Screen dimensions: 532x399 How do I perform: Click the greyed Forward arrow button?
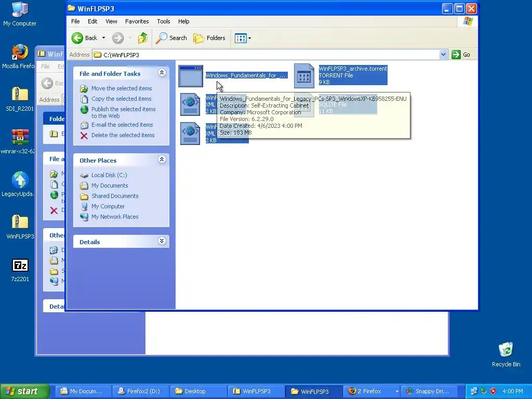tap(118, 38)
